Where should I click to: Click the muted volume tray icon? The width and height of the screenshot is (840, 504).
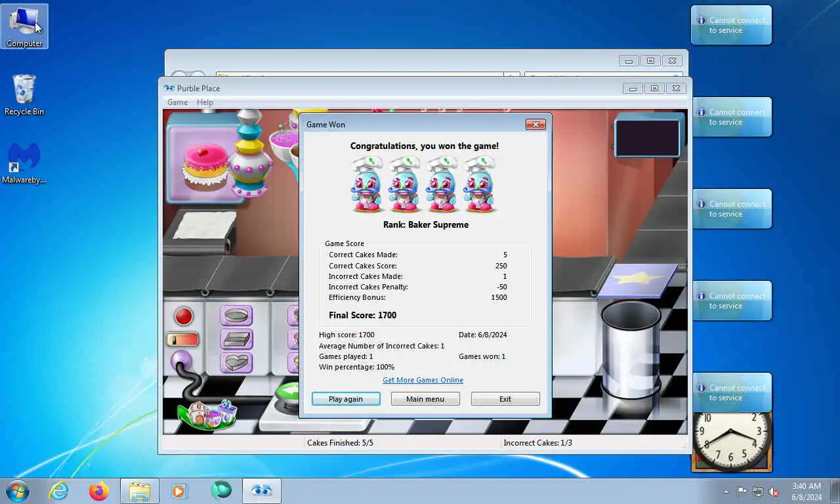pos(774,492)
